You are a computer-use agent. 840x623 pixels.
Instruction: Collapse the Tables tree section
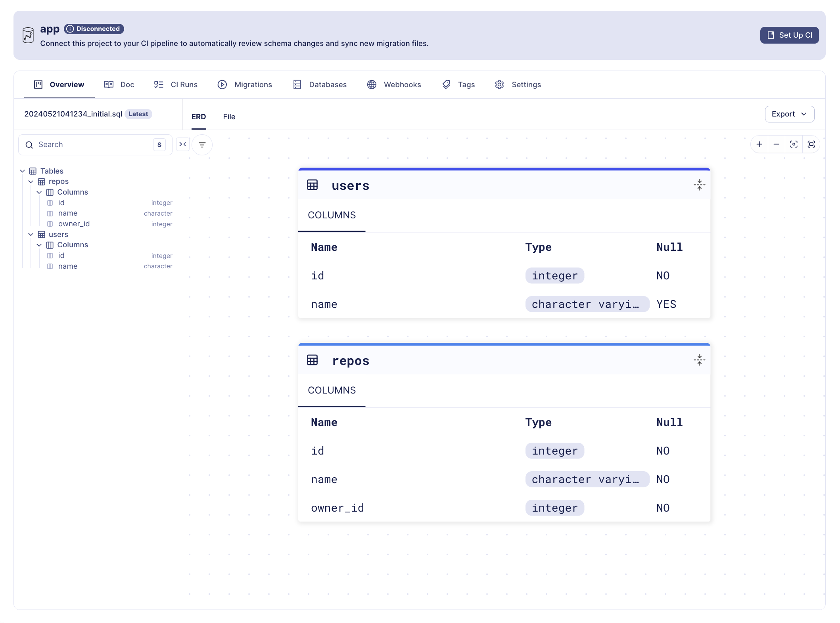23,171
